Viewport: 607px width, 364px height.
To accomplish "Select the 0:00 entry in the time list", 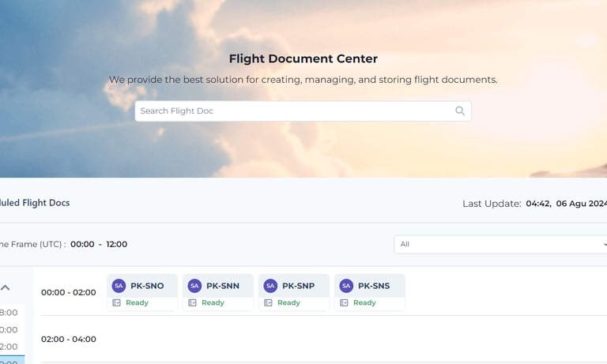I will pyautogui.click(x=9, y=330).
